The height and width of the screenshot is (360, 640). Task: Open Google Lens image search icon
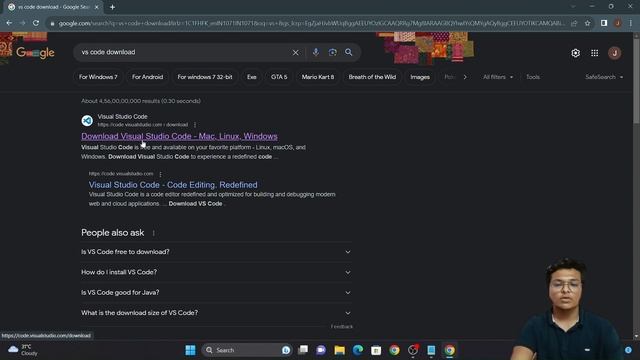[x=333, y=52]
